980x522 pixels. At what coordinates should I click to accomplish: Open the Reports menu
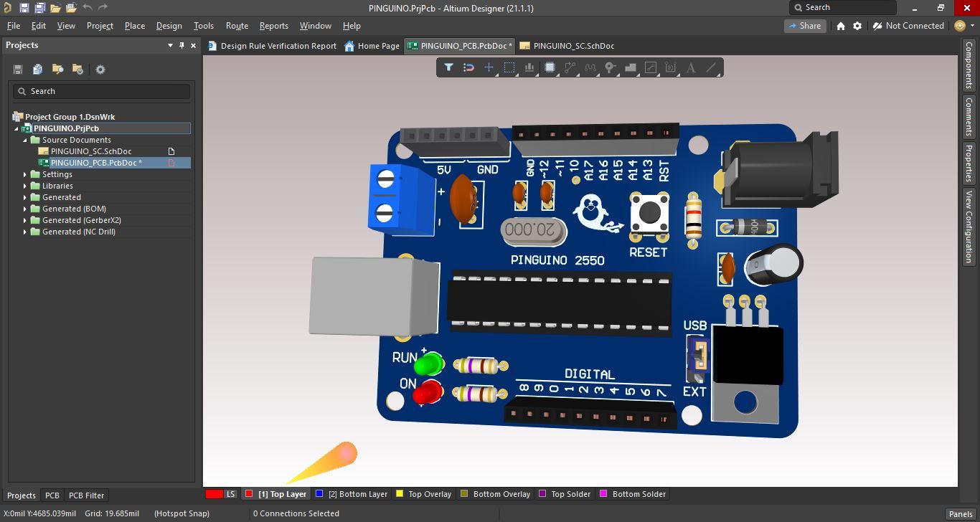click(x=273, y=26)
